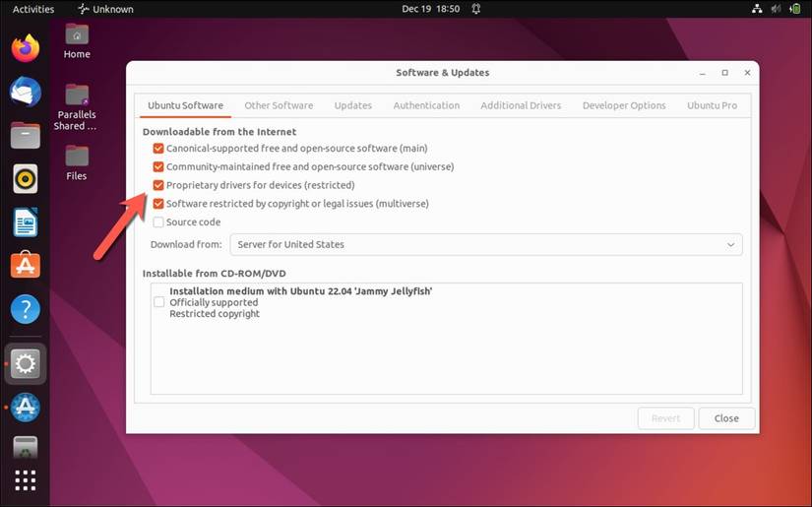
Task: Click the Software & Updates dock icon
Action: (x=26, y=408)
